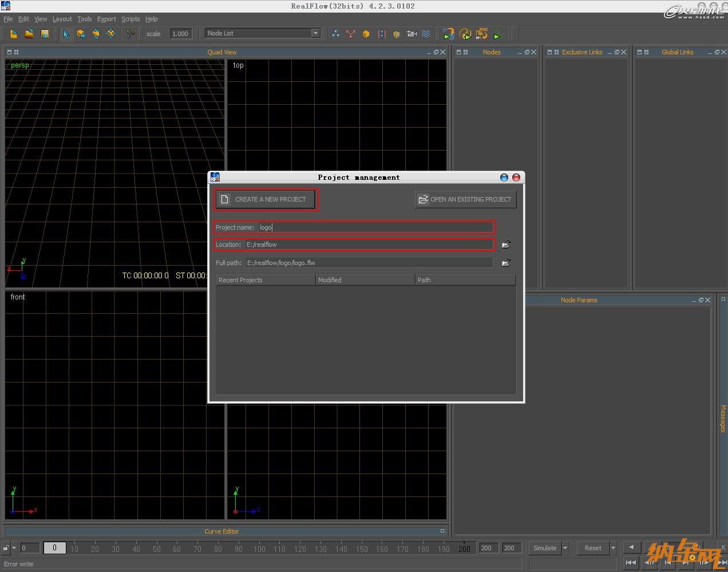The height and width of the screenshot is (572, 728).
Task: Click the hierarchy tool icon left of scale
Action: coord(130,34)
